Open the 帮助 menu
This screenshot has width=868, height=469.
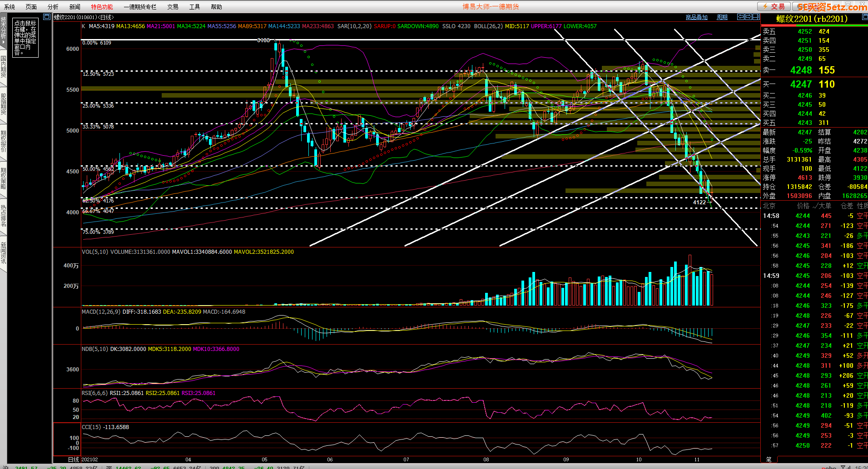tap(216, 7)
